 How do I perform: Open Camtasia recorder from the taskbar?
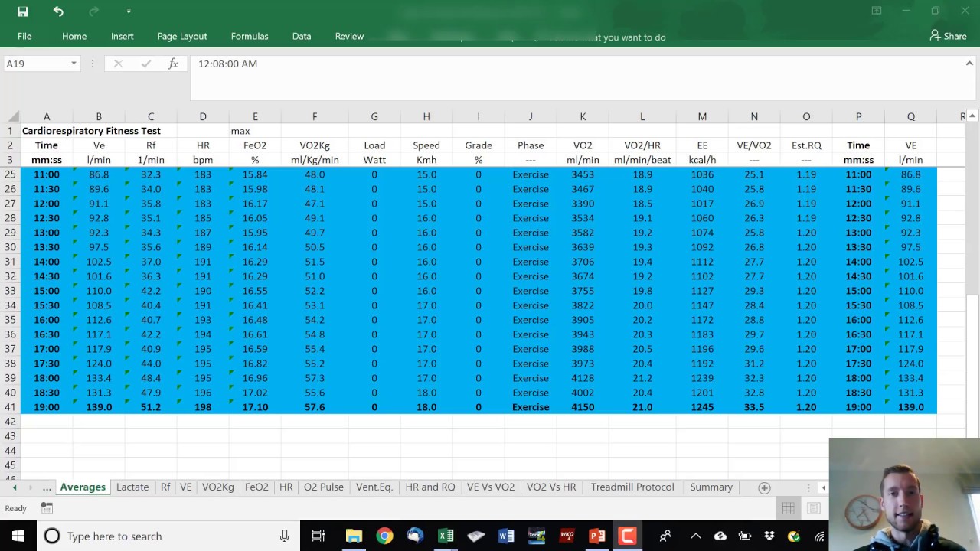click(x=627, y=536)
